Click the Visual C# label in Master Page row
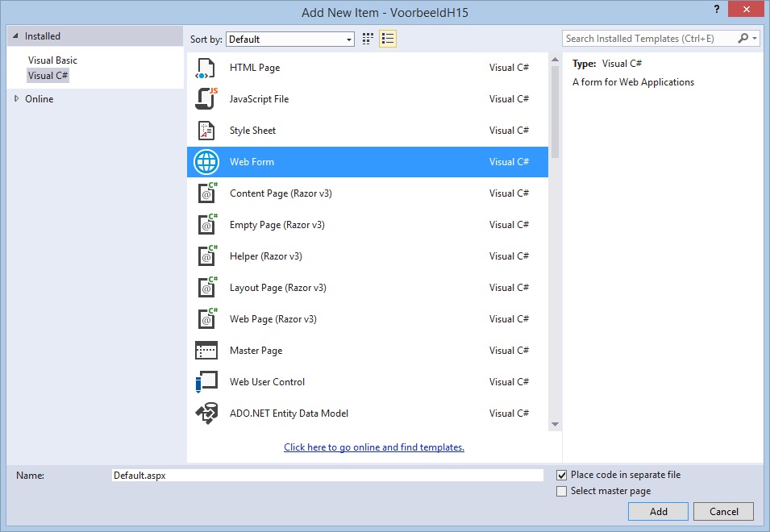Image resolution: width=770 pixels, height=532 pixels. coord(510,351)
